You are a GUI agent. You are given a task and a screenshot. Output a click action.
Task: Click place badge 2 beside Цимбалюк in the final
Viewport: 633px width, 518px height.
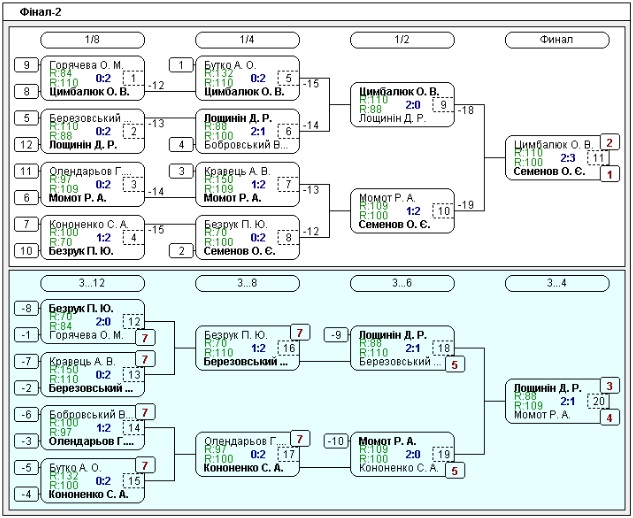click(610, 142)
